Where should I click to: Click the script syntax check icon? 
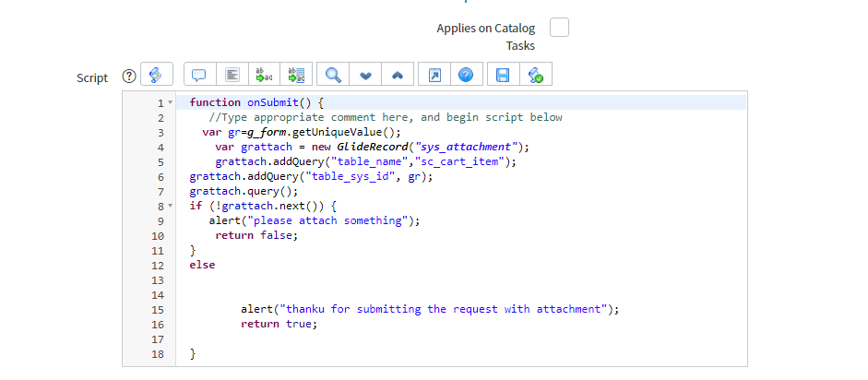tap(535, 76)
